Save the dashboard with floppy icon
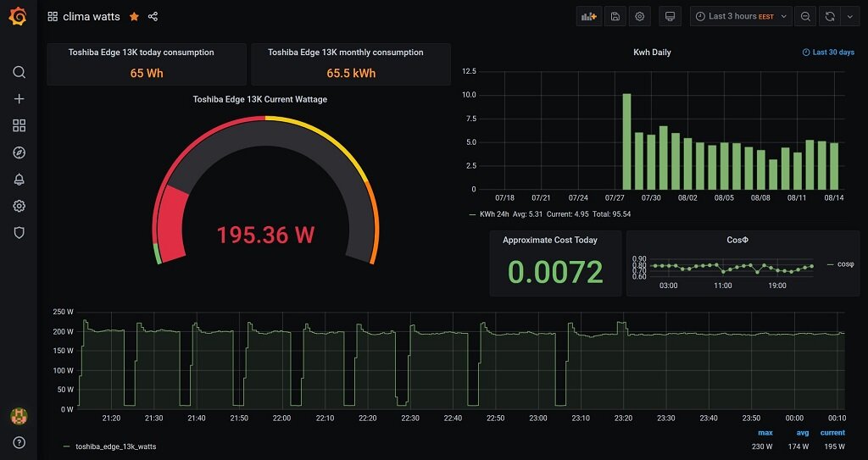 pyautogui.click(x=615, y=17)
